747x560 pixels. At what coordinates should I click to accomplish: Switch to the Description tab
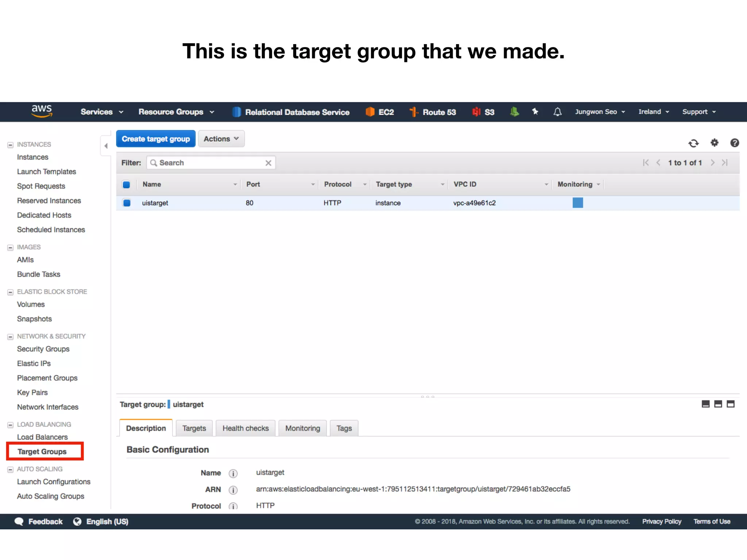point(146,428)
